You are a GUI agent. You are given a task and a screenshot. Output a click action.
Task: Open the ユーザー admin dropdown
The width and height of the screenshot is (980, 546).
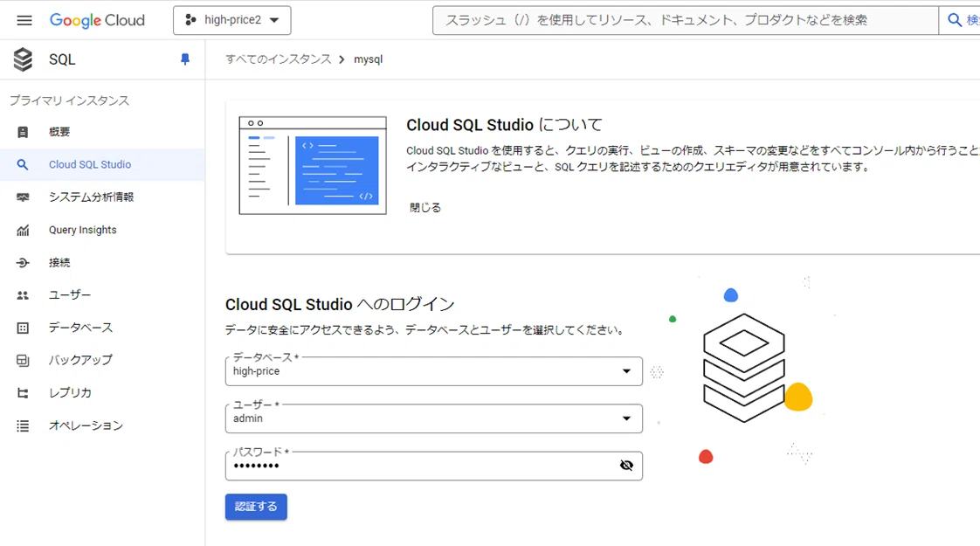tap(434, 418)
